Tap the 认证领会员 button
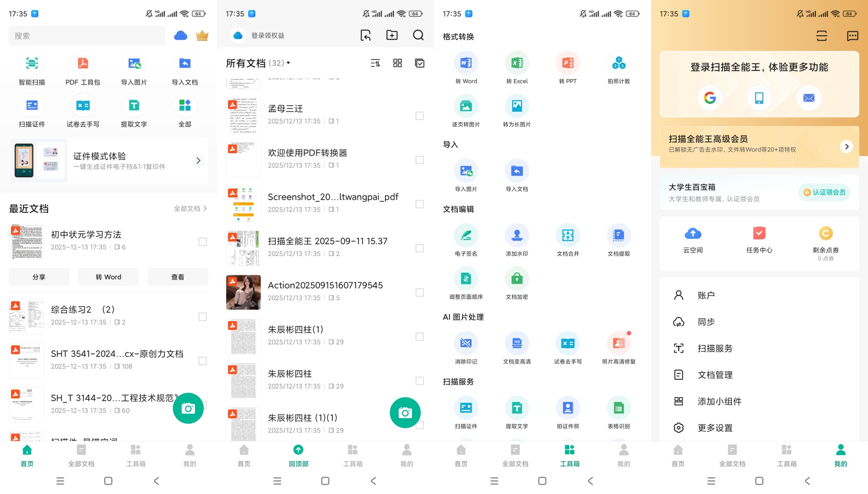The image size is (868, 494). pyautogui.click(x=824, y=192)
